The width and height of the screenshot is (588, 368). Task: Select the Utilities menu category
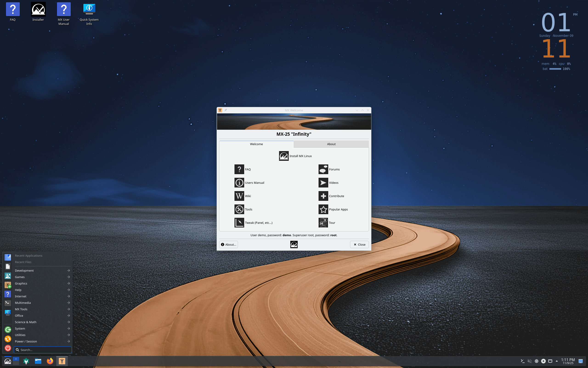42,335
